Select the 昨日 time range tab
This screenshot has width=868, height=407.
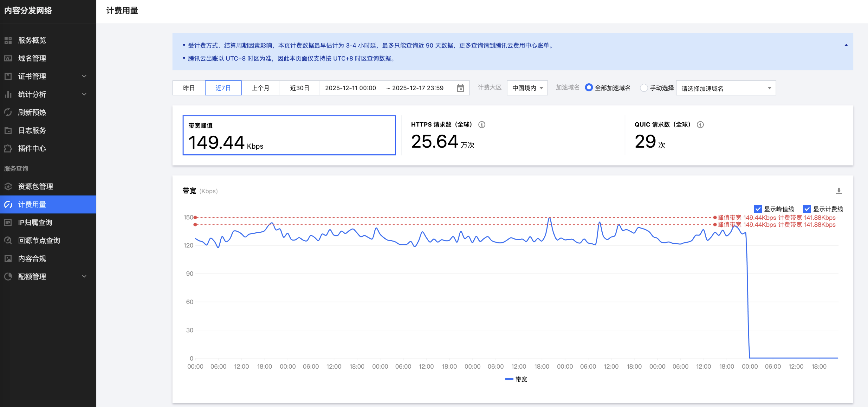coord(189,88)
